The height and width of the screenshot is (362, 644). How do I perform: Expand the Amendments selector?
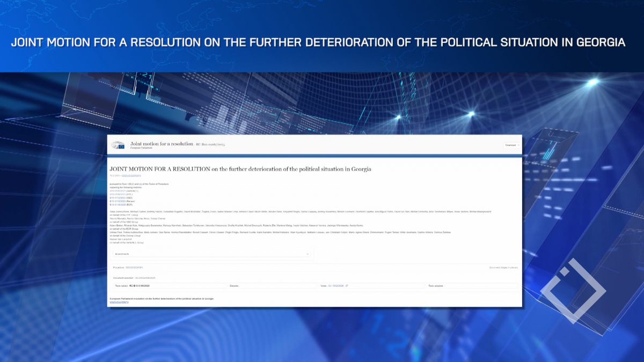[211, 254]
